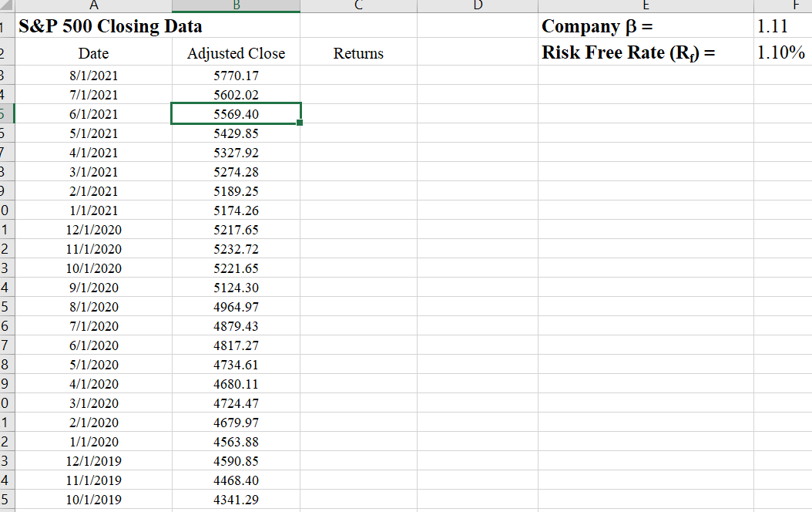Viewport: 812px width, 512px height.
Task: Select the column E header
Action: tap(646, 5)
